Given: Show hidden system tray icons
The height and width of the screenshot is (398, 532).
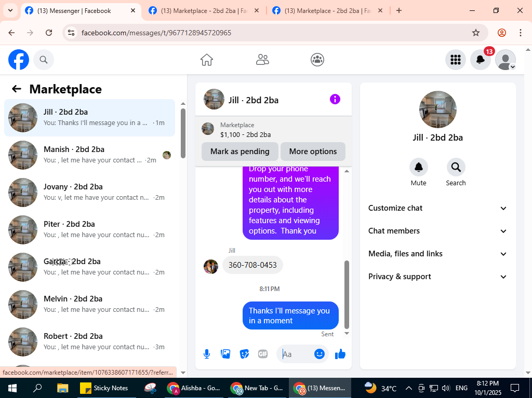Looking at the screenshot, I should [409, 388].
